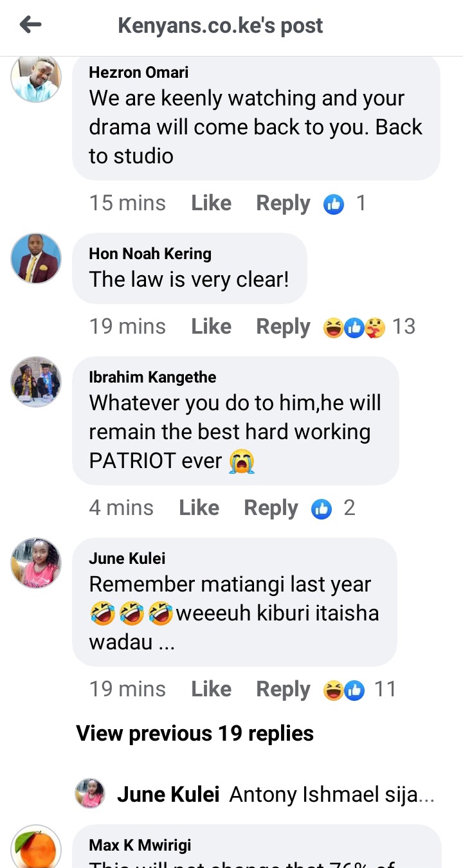Open June Kulei's profile picture

(36, 563)
